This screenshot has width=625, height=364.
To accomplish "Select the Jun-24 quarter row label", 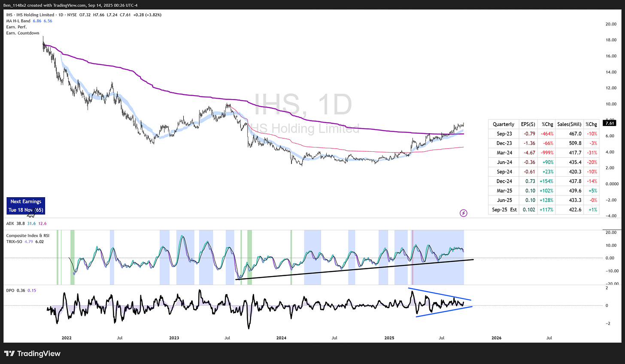I will (x=504, y=162).
